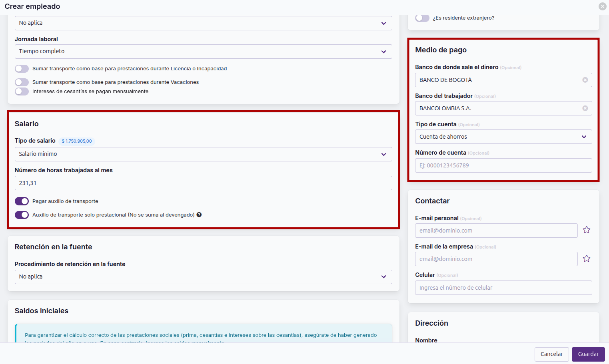Screen dimensions: 609x364
Task: Click the Dirección section heading
Action: coord(431,323)
